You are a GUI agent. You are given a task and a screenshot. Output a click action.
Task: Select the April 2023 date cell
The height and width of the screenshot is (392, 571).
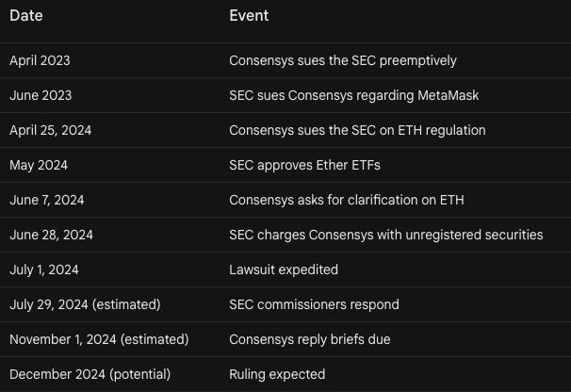40,60
